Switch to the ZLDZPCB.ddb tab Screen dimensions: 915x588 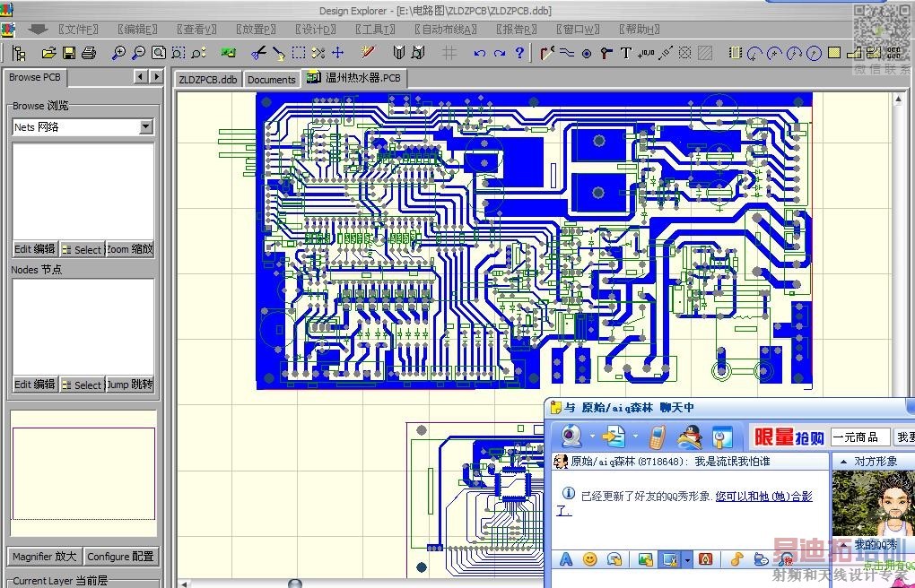pyautogui.click(x=208, y=79)
